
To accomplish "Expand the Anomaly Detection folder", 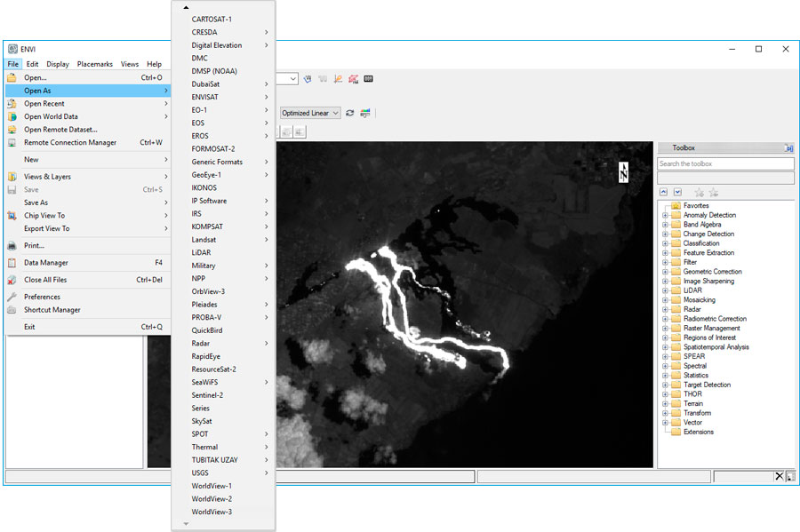I will [x=665, y=216].
